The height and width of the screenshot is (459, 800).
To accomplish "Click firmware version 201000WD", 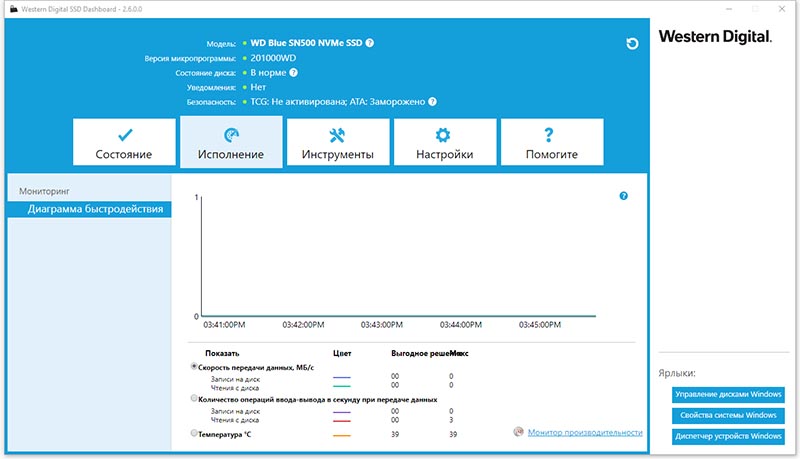I will pos(273,58).
